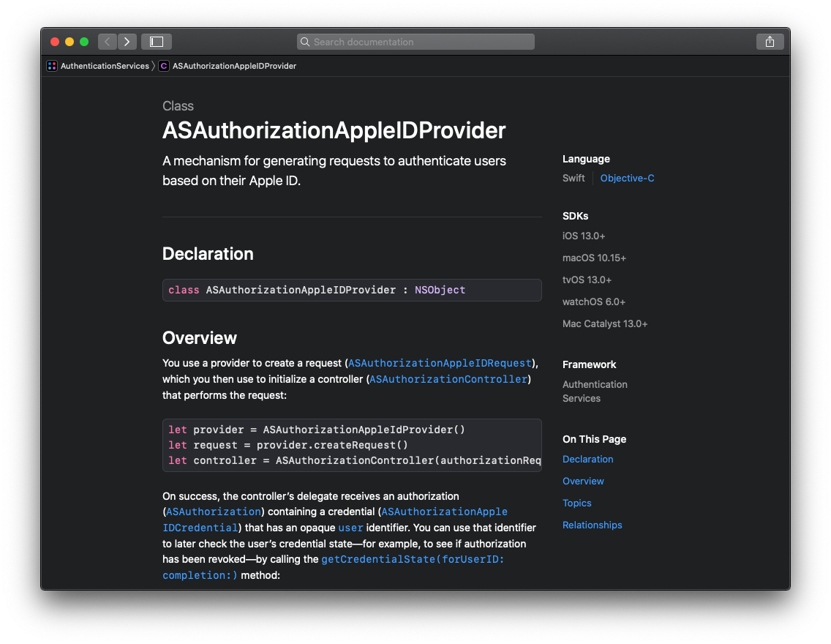
Task: Open ASAuthorizationAppleIDRequest link
Action: point(440,363)
